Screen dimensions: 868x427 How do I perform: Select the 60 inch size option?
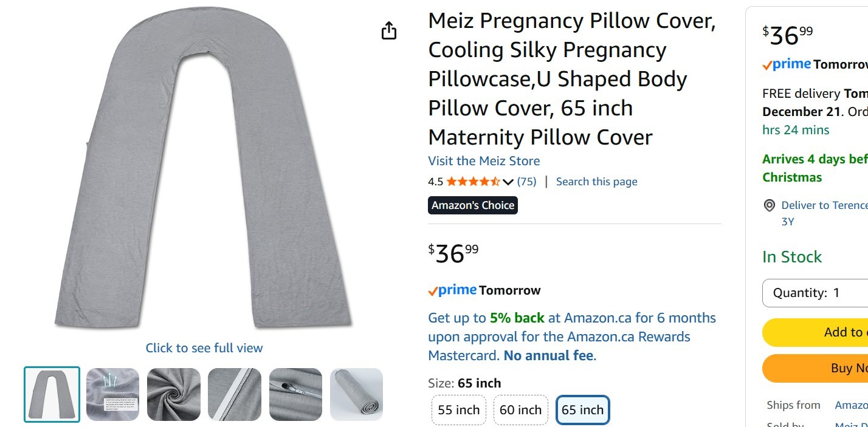[x=520, y=410]
